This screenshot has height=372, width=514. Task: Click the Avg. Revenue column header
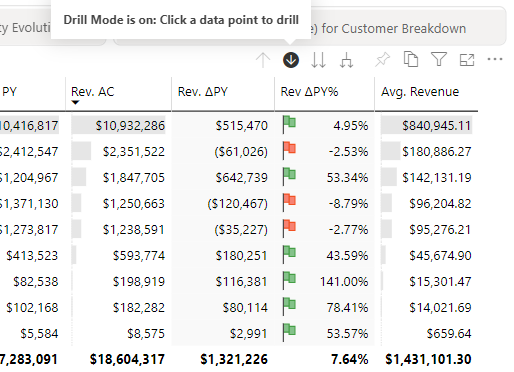[x=420, y=92]
